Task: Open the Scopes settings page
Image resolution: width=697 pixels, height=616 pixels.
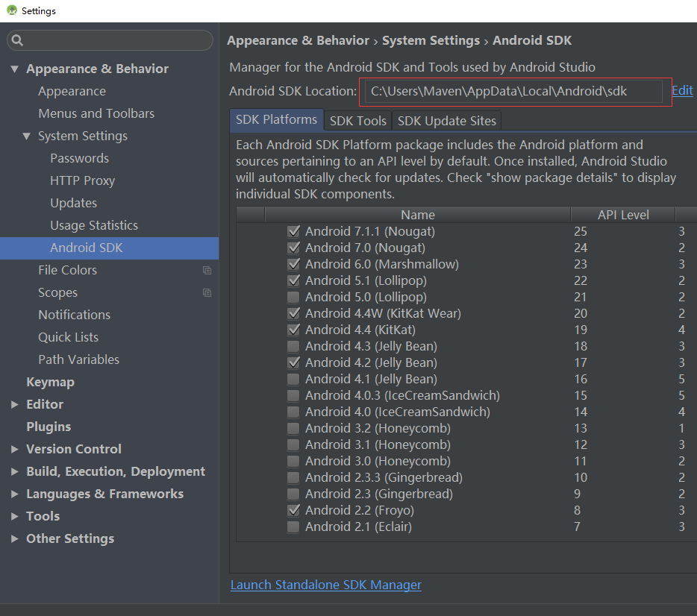Action: click(x=57, y=292)
